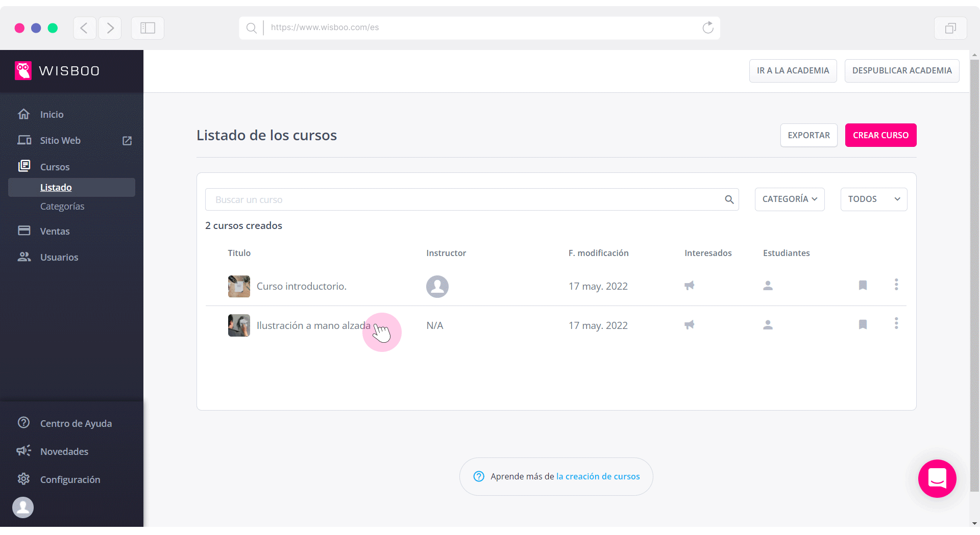Open the TODOS filter dropdown
Screen dimensions: 980x535
click(874, 199)
